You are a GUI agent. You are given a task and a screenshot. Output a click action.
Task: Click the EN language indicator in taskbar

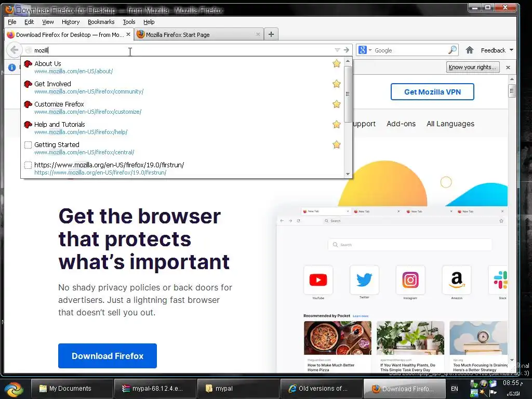click(454, 389)
